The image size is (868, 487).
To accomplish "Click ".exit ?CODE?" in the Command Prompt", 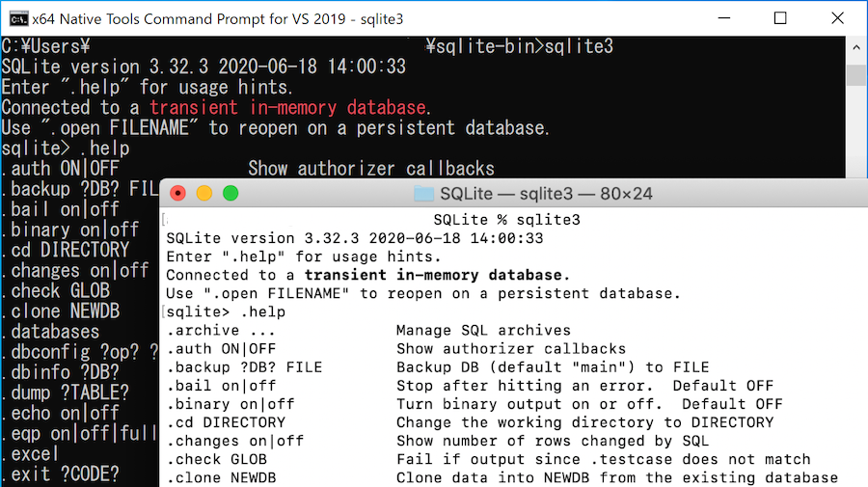I will tap(61, 473).
